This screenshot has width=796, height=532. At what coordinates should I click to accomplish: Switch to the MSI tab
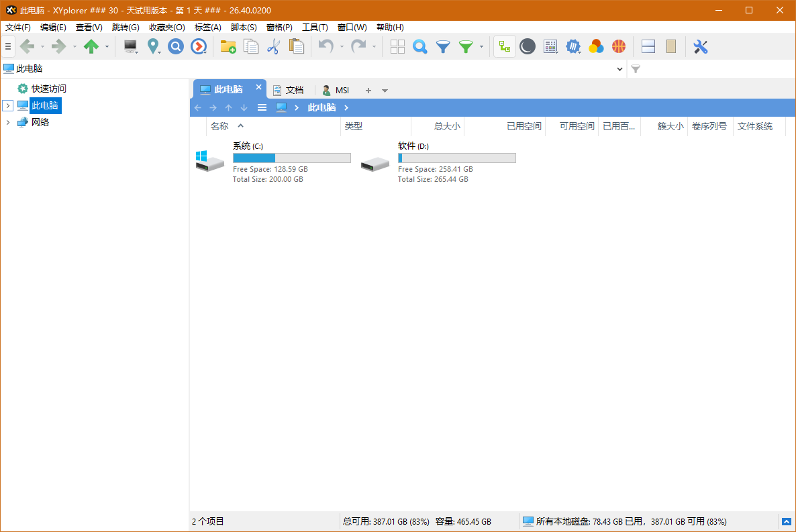(x=336, y=91)
